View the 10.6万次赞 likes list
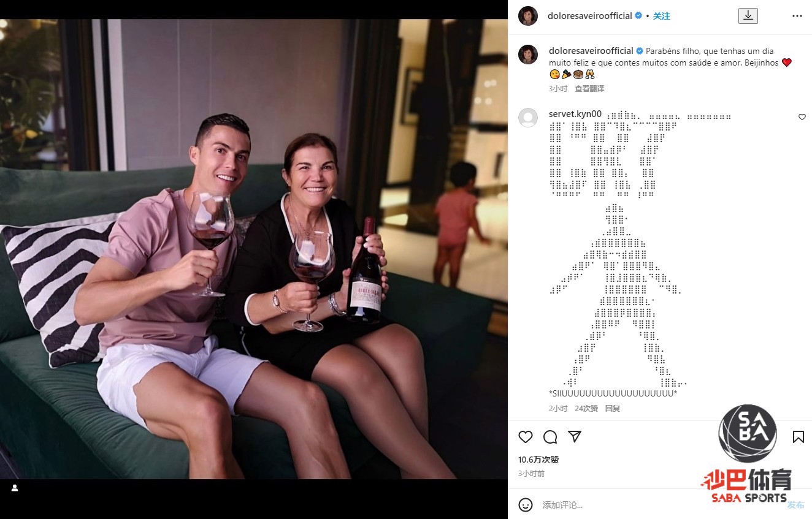Screen dimensions: 812x519 click(x=538, y=460)
